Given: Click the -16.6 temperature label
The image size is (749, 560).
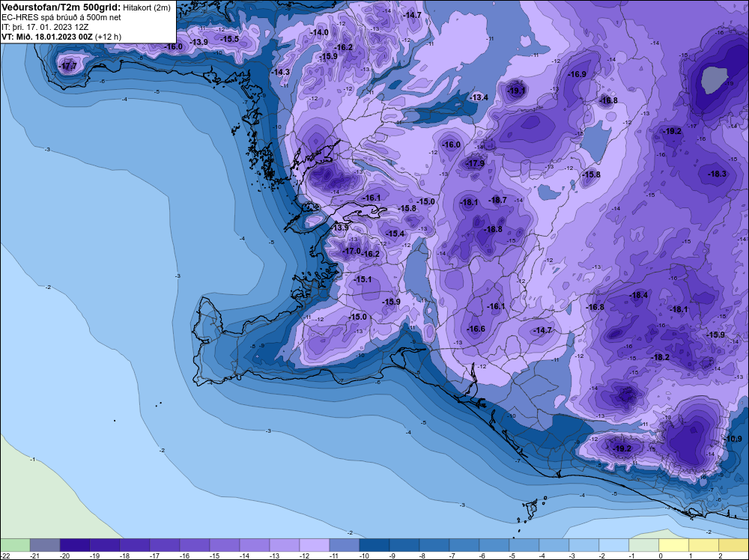Looking at the screenshot, I should click(x=476, y=329).
